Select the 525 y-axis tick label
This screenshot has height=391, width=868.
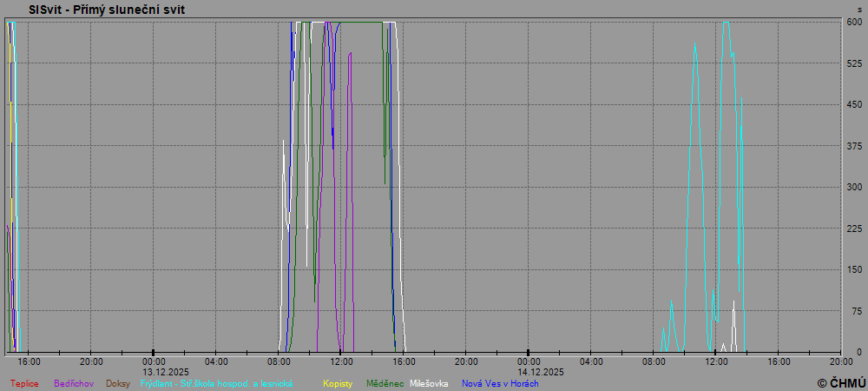854,63
